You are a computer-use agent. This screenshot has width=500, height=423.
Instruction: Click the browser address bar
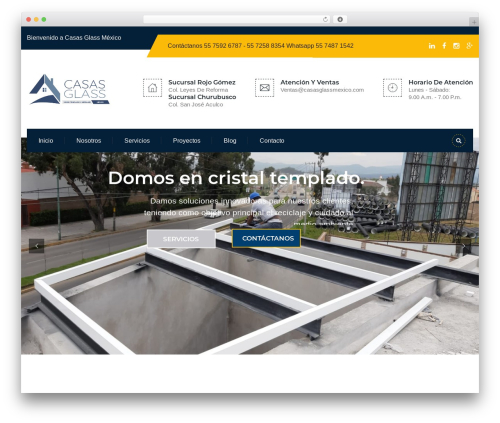(x=236, y=19)
